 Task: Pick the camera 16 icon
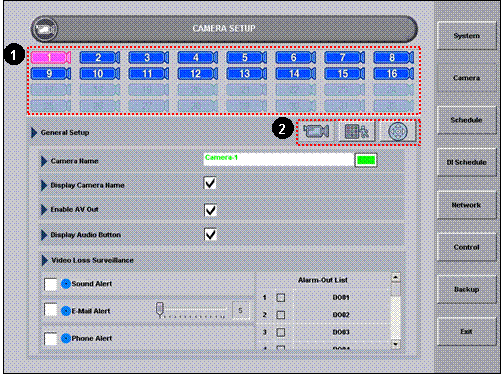pos(394,73)
